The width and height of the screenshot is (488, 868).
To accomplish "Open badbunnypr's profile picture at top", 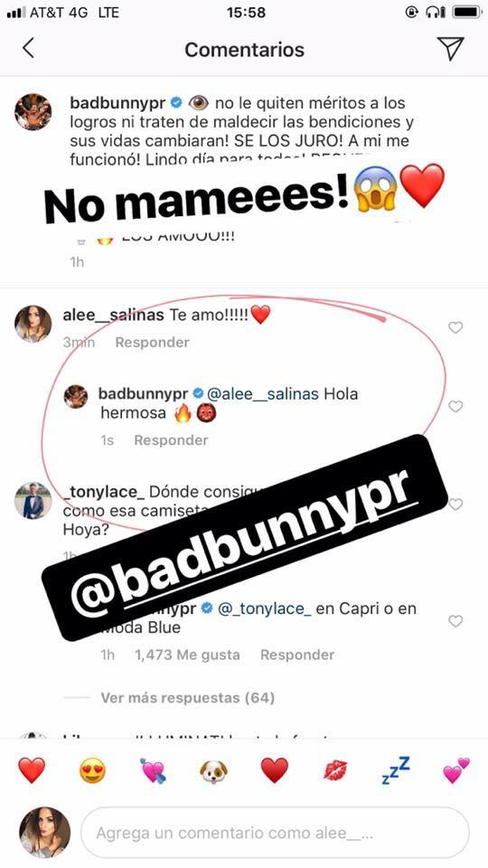I will click(x=33, y=112).
